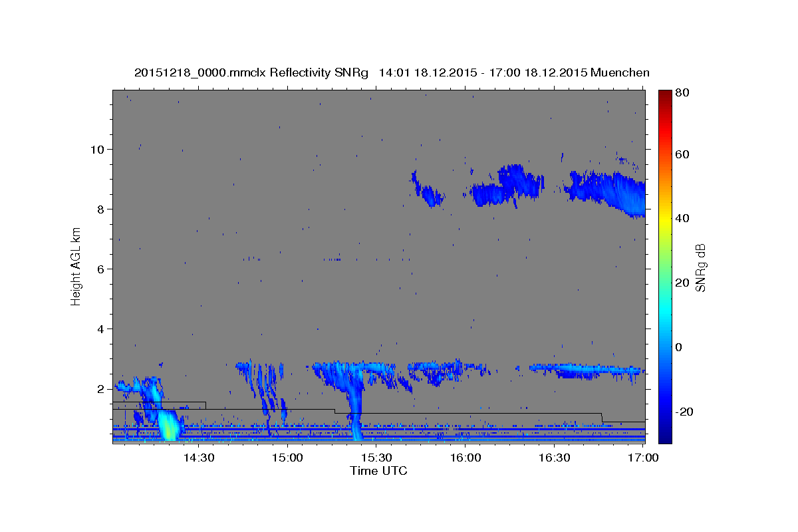Click the height tick label 6

(99, 269)
